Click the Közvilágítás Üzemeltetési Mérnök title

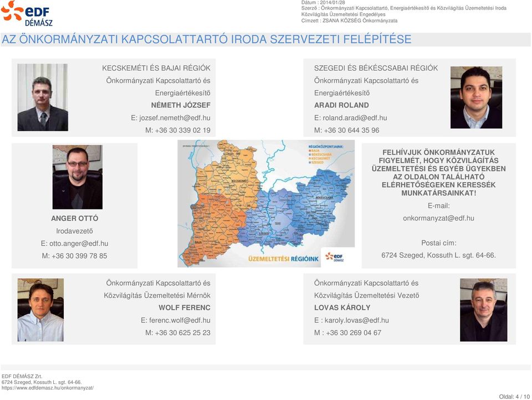157,295
